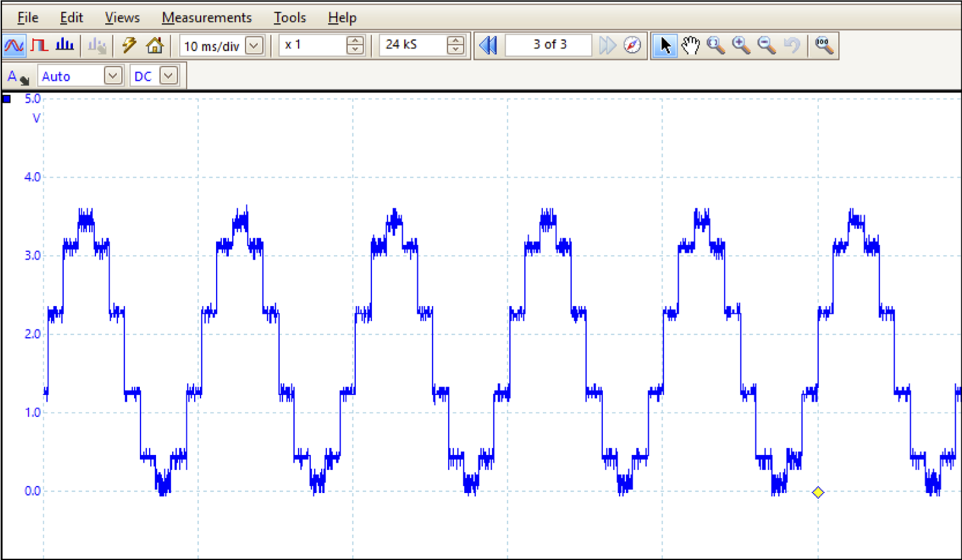
Task: Select the zoom-in magnifier tool
Action: click(741, 45)
